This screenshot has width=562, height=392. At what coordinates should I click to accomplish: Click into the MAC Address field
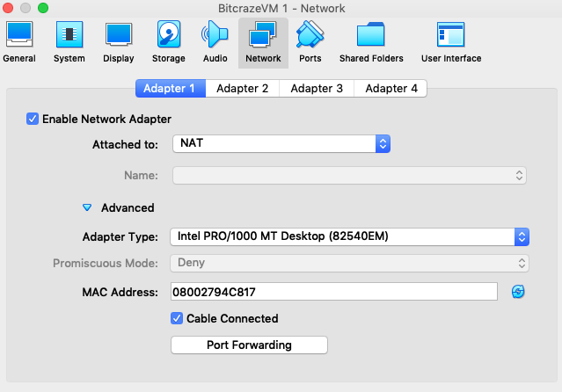(334, 292)
